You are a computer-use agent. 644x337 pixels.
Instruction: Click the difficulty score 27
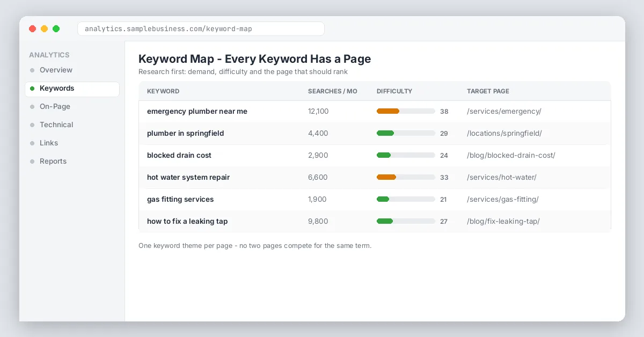(444, 222)
